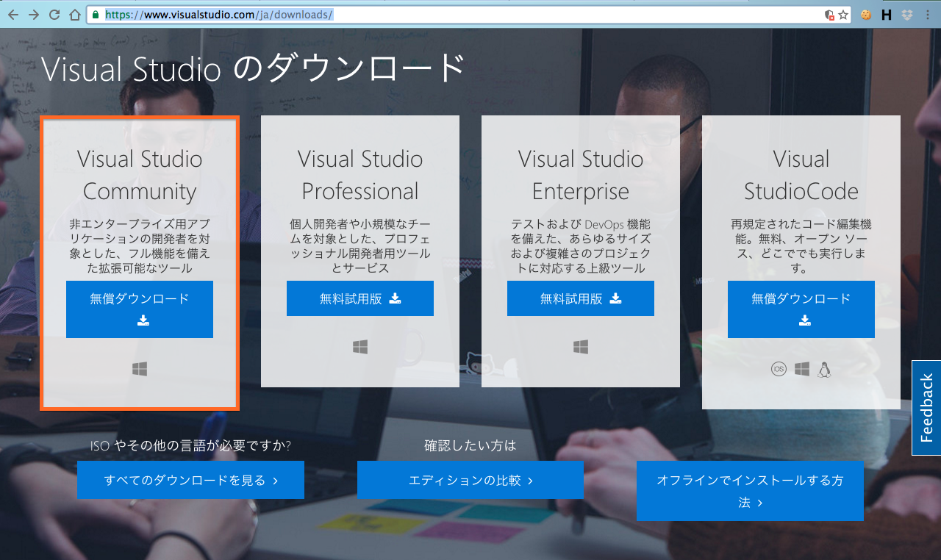Image resolution: width=941 pixels, height=560 pixels.
Task: Open the browser home page icon
Action: [x=74, y=14]
